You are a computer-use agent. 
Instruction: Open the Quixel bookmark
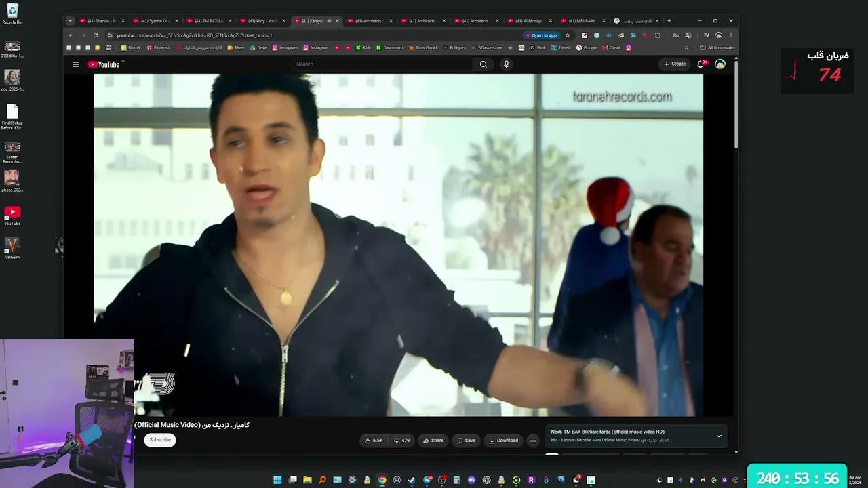click(x=130, y=48)
